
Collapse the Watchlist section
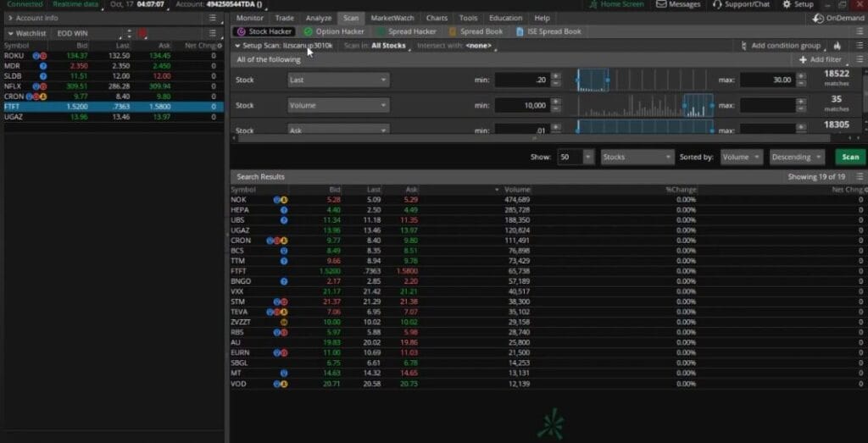10,33
